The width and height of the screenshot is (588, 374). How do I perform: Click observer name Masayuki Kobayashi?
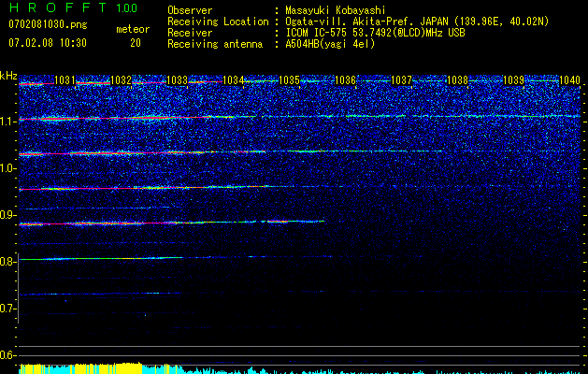[336, 11]
